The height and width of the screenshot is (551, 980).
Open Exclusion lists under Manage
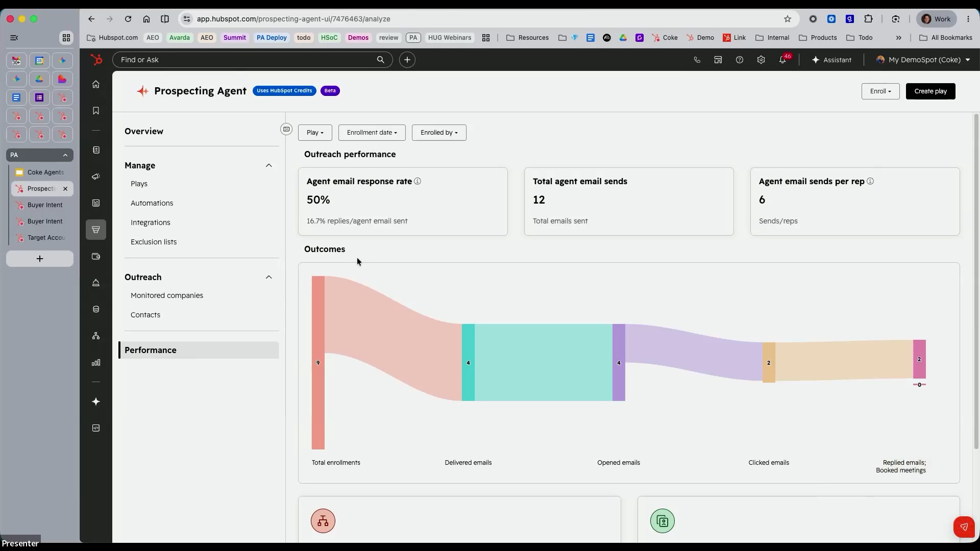pos(154,242)
